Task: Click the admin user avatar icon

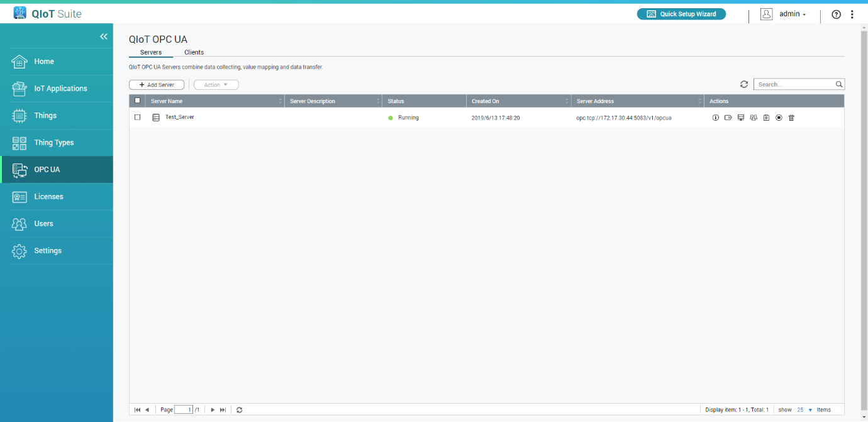Action: tap(766, 14)
